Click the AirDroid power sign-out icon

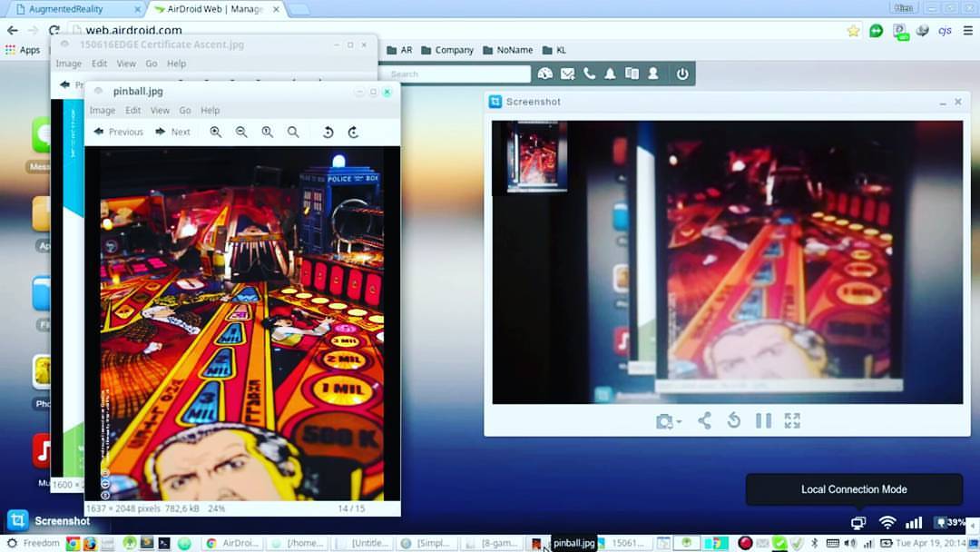(681, 74)
